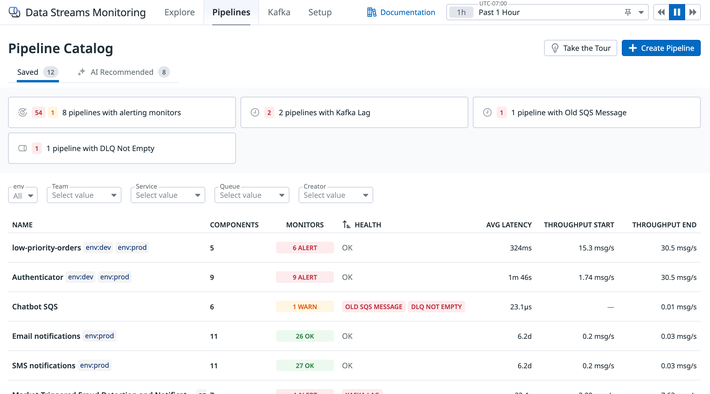The height and width of the screenshot is (394, 710).
Task: Click the 324ms latency value
Action: [x=521, y=248]
